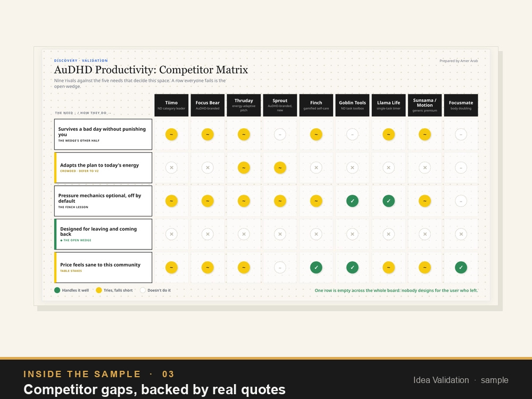Image resolution: width=532 pixels, height=399 pixels.
Task: Click Finch's yellow icon in Survives a bad day row
Action: click(316, 135)
